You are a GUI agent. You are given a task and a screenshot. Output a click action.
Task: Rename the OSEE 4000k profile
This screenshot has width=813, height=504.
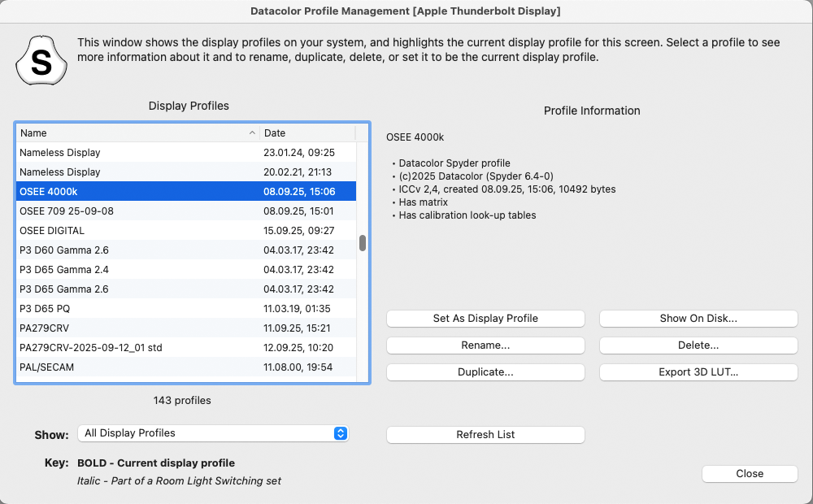[485, 345]
